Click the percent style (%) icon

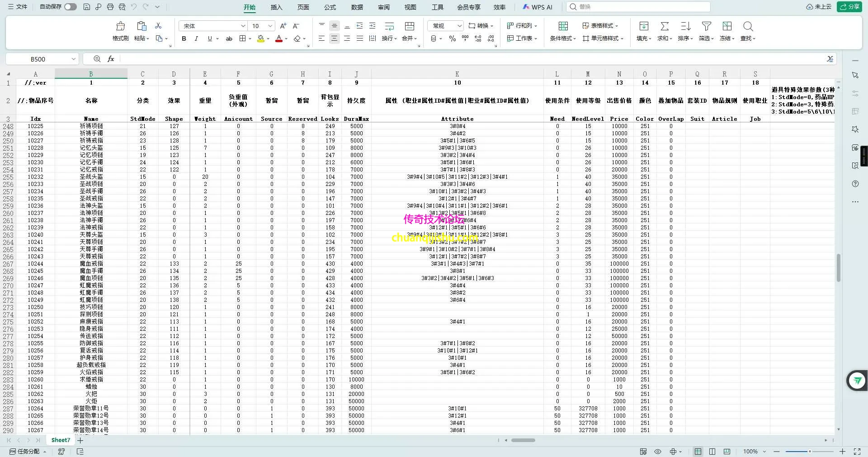pyautogui.click(x=452, y=39)
